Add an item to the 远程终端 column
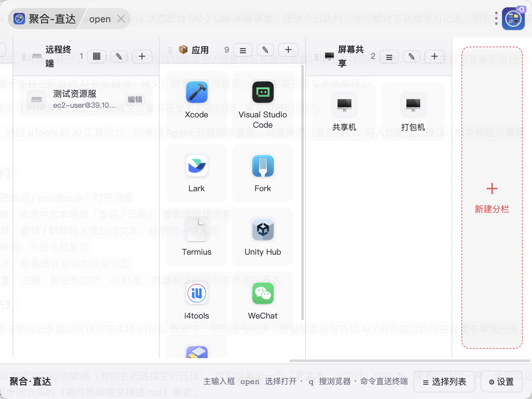 [x=142, y=57]
